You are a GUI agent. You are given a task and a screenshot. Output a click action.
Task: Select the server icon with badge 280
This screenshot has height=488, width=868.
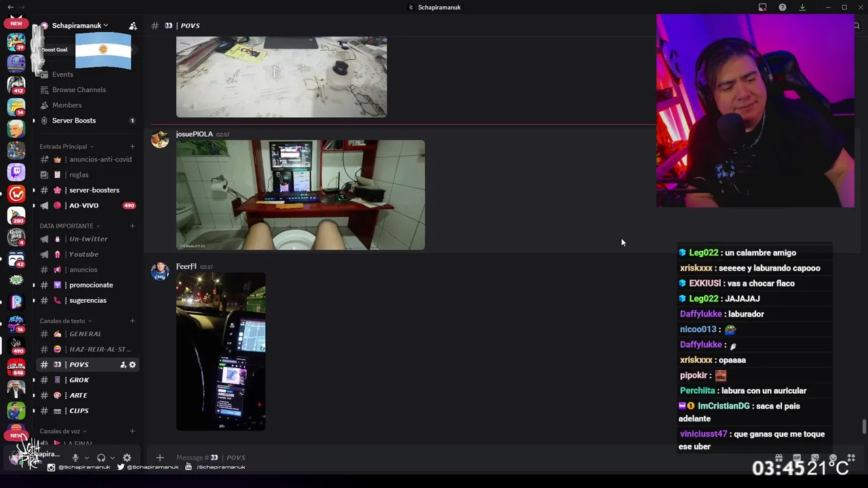pos(16,216)
